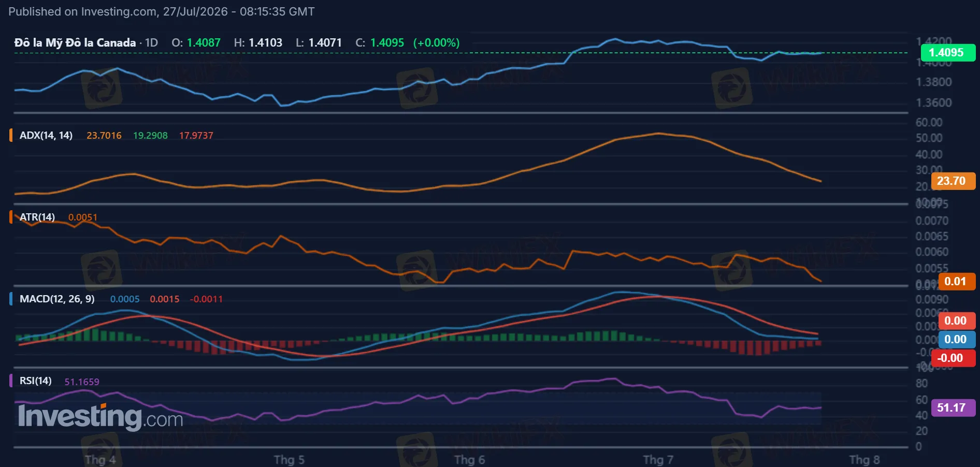The image size is (980, 467).
Task: Click the 0.0090 MACD axis label
Action: click(932, 299)
